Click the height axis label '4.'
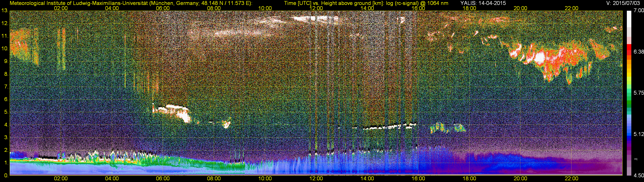644x182 pixels. [x=6, y=125]
